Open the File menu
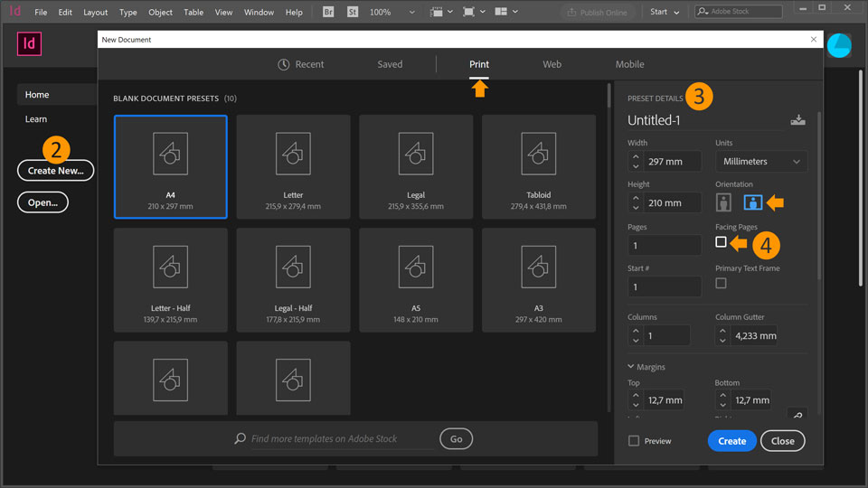868x488 pixels. pyautogui.click(x=41, y=12)
